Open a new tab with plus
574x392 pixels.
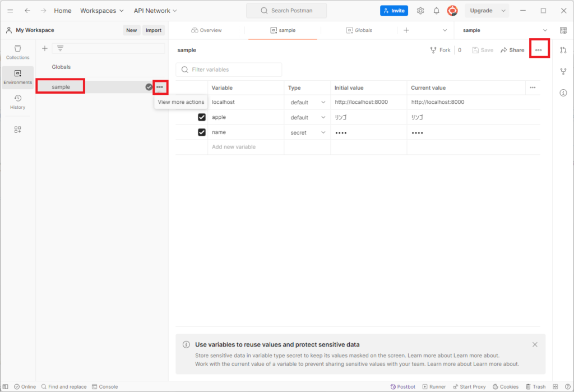click(x=406, y=30)
